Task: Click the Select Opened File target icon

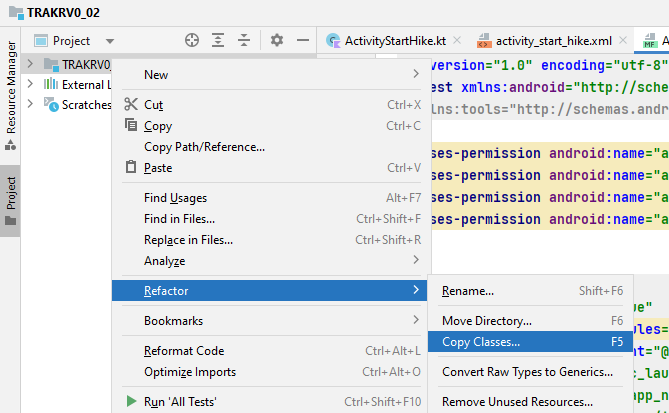Action: click(192, 41)
